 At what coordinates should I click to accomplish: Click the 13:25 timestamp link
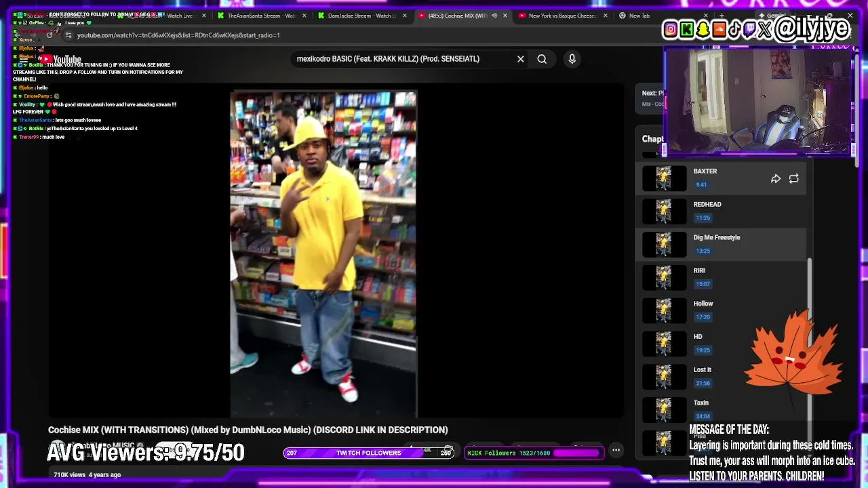703,251
